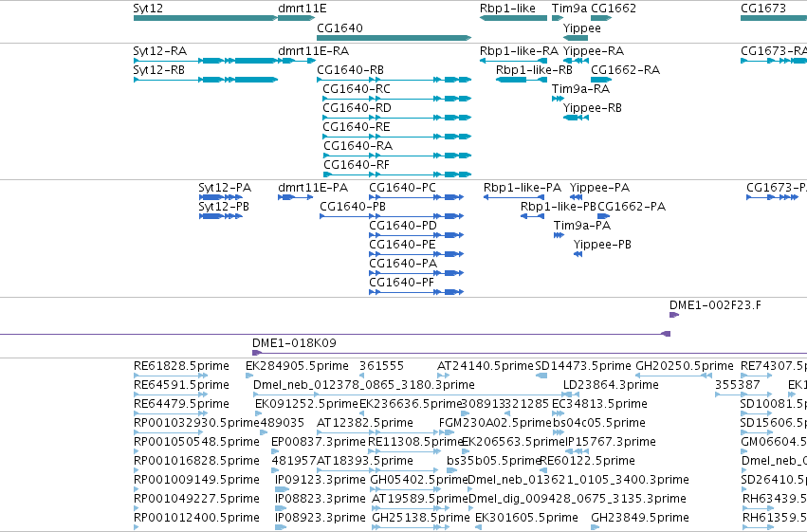This screenshot has height=532, width=807.
Task: Select EST EK284905.5prime
Action: 248,376
